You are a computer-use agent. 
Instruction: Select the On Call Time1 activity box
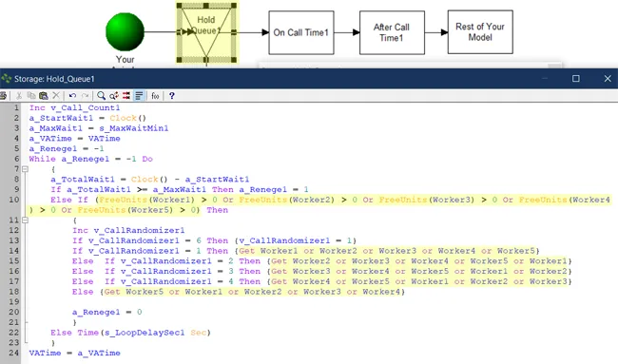point(301,32)
